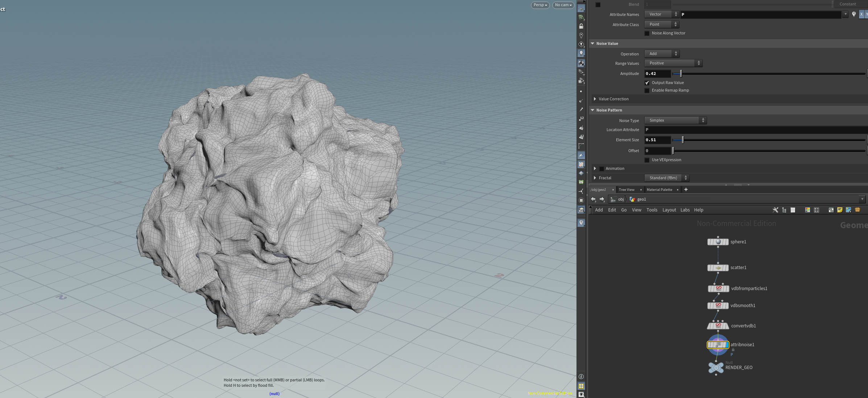The width and height of the screenshot is (868, 398).
Task: Expand the Value Correction section
Action: coord(613,99)
